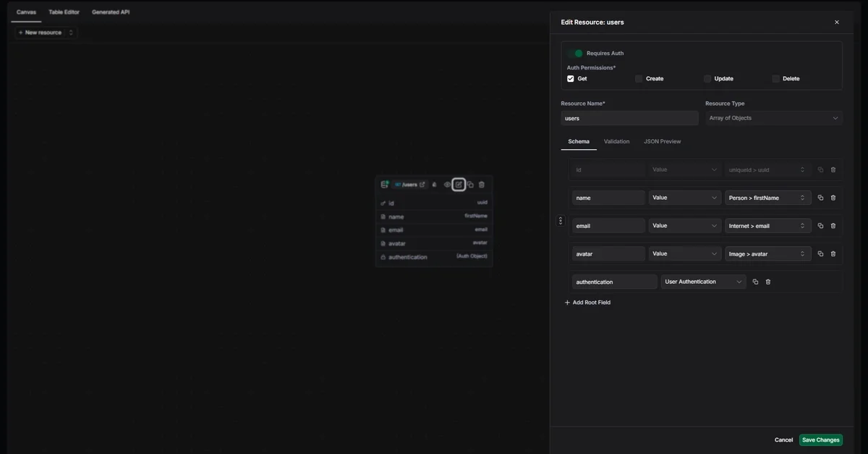Image resolution: width=868 pixels, height=454 pixels.
Task: Check the Update permission checkbox
Action: (707, 79)
